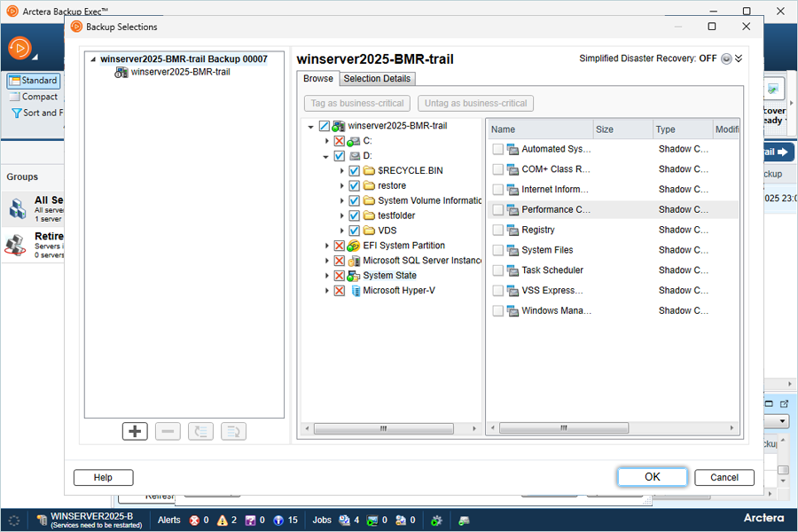
Task: Click the red error alerts icon in status bar
Action: (194, 520)
